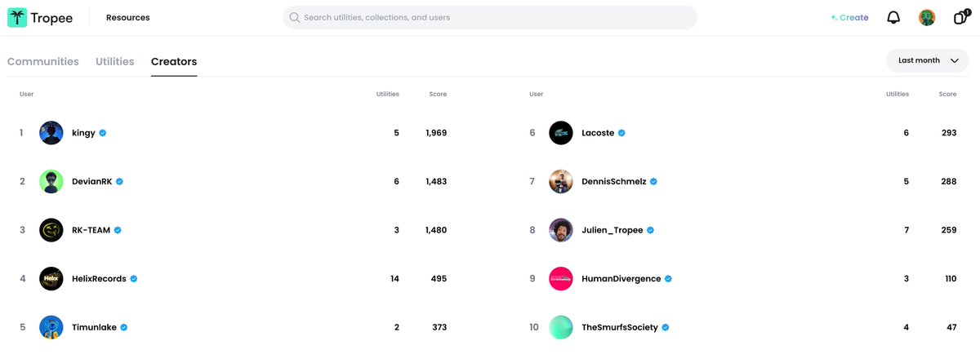Image resolution: width=980 pixels, height=363 pixels.
Task: Click kingy's verified badge
Action: click(x=103, y=133)
